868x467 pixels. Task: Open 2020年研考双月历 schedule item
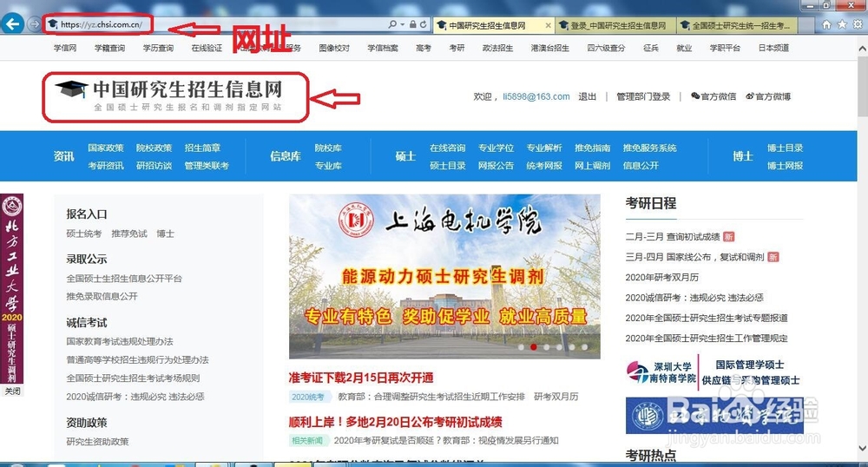(662, 277)
